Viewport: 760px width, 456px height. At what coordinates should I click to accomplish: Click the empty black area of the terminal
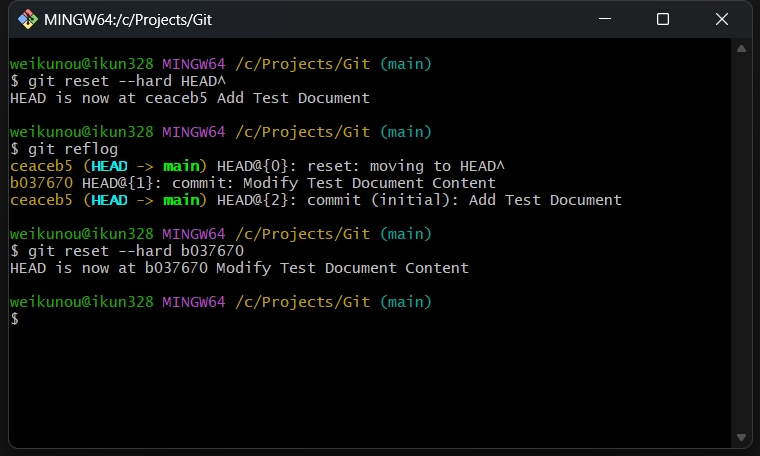[368, 383]
